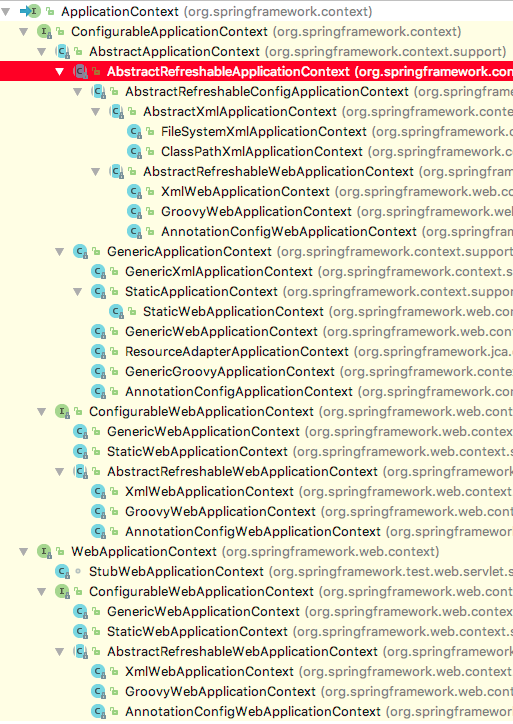Click the public access icon of ResourceAdapterApplicationContext

click(114, 351)
